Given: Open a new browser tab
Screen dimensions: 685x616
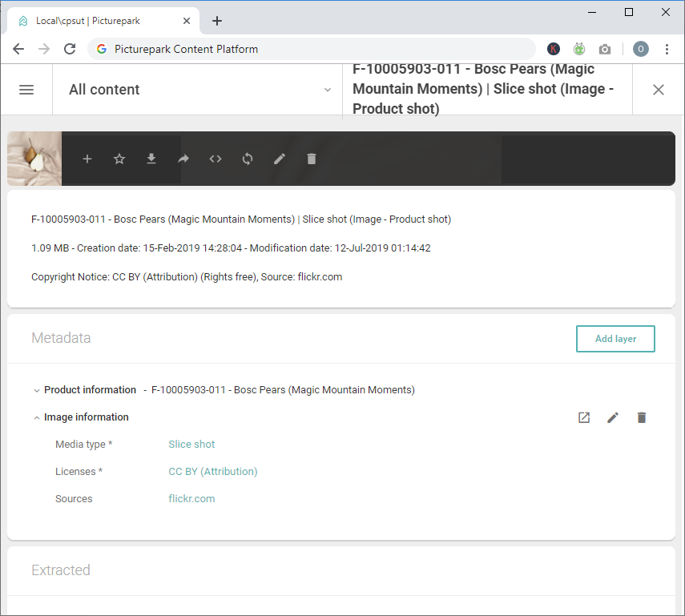Looking at the screenshot, I should (x=217, y=21).
